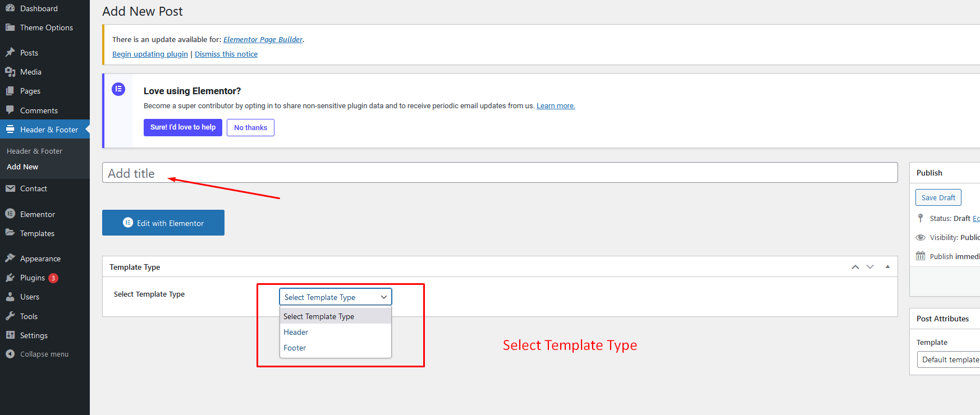The width and height of the screenshot is (980, 415).
Task: Click the Save Draft button
Action: coord(938,197)
